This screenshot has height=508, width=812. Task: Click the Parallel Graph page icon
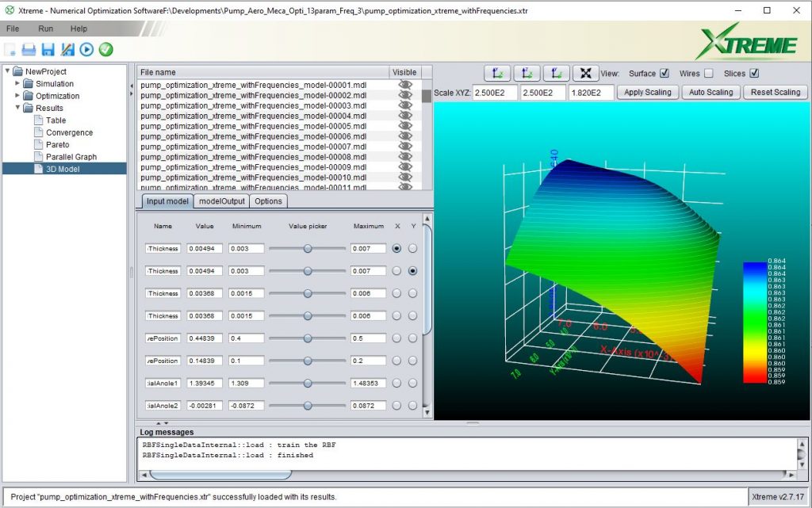point(38,157)
